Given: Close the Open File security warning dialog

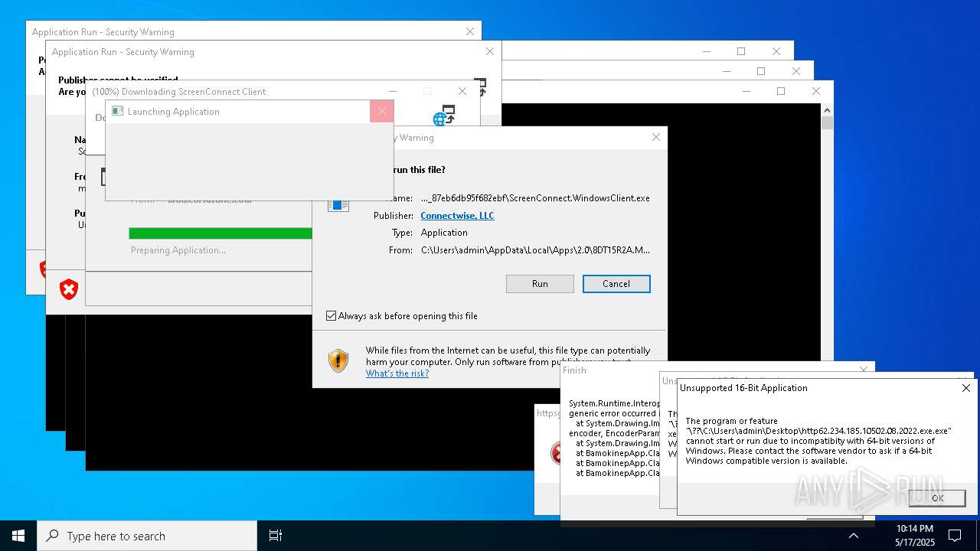Looking at the screenshot, I should click(x=655, y=137).
